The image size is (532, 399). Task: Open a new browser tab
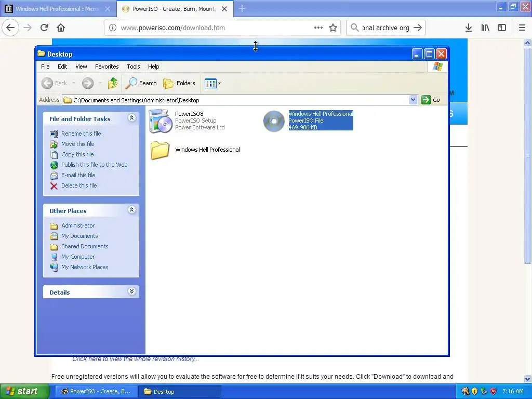(242, 8)
